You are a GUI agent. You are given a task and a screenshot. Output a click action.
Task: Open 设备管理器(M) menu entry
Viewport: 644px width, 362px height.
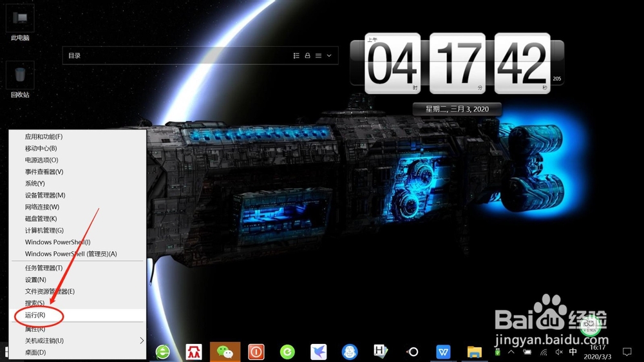point(77,195)
